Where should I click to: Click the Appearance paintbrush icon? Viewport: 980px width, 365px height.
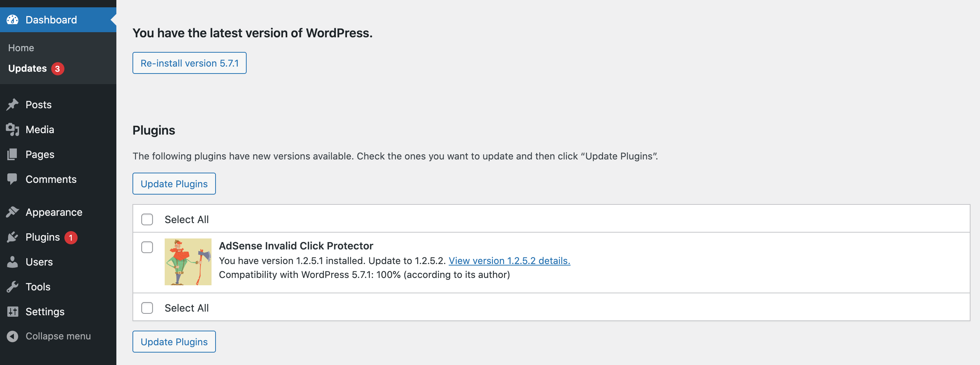(x=12, y=212)
